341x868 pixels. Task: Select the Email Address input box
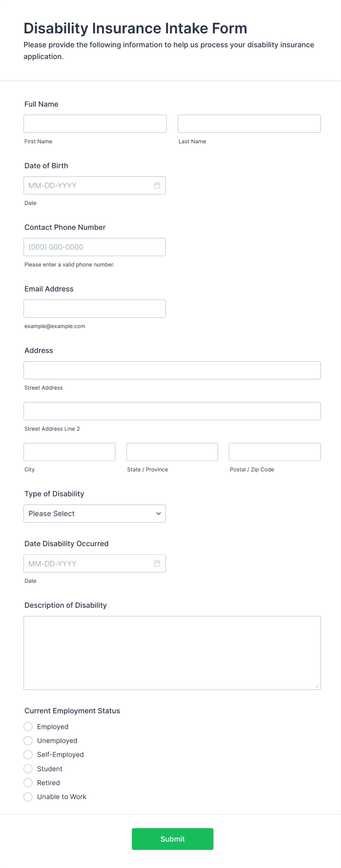pos(95,308)
